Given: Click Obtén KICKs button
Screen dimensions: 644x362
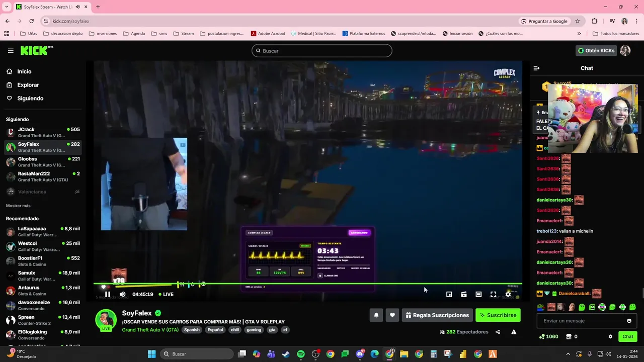Looking at the screenshot, I should click(596, 51).
